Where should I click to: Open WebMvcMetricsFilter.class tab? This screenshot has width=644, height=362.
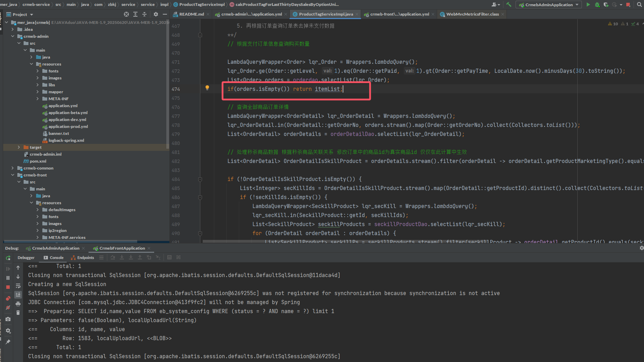click(x=472, y=14)
